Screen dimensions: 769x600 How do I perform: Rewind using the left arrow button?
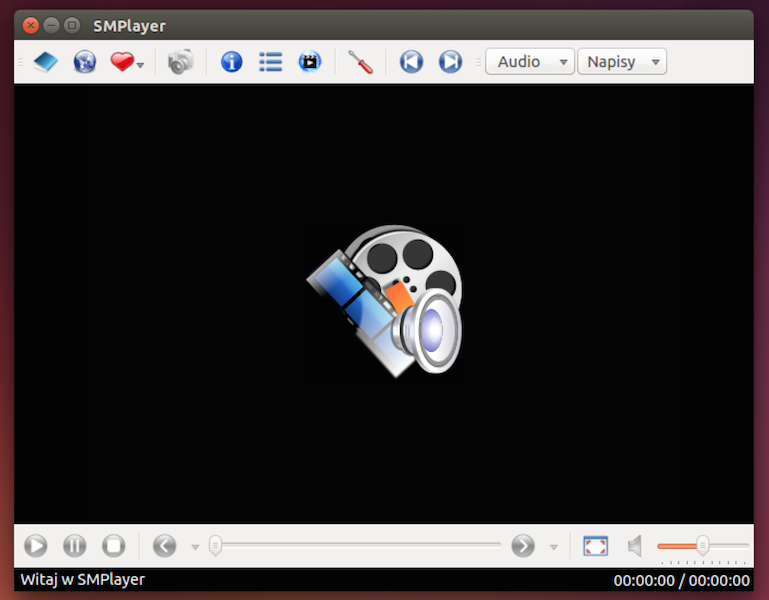point(164,546)
